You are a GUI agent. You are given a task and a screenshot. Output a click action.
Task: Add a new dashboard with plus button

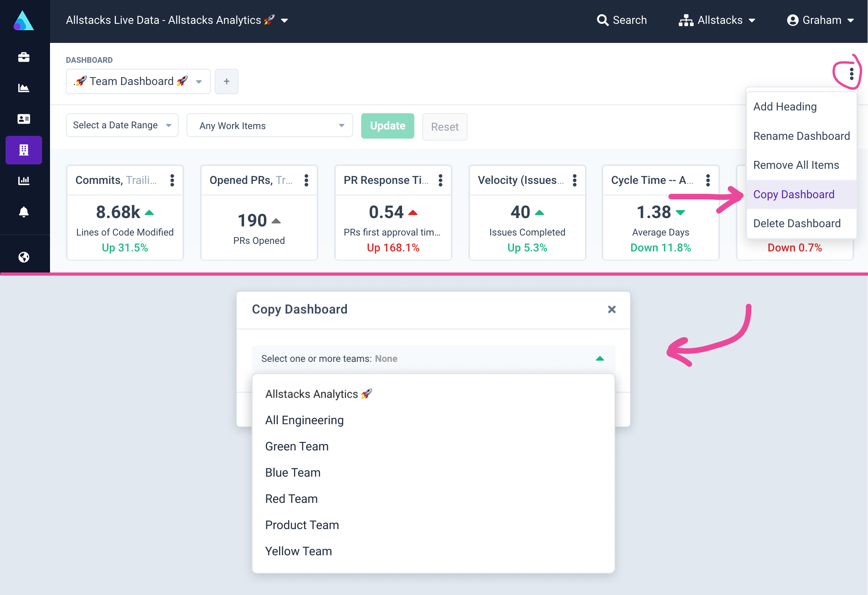point(227,81)
